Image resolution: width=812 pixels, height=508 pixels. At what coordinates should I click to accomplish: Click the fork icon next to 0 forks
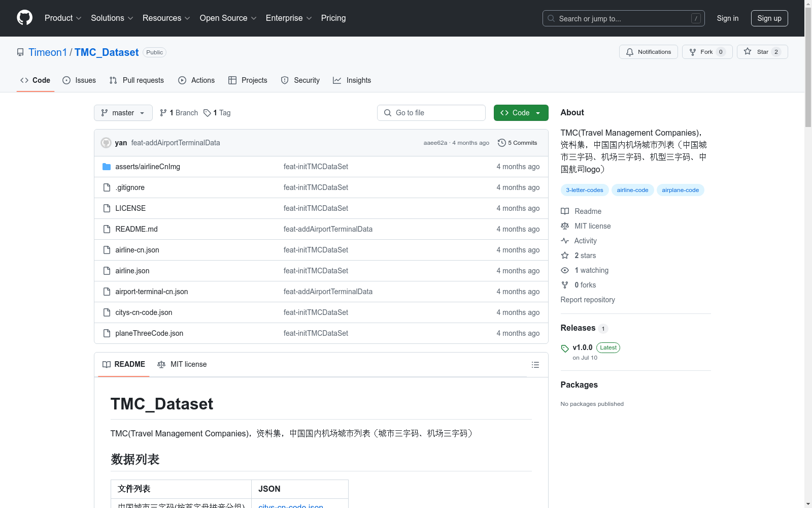coord(565,285)
